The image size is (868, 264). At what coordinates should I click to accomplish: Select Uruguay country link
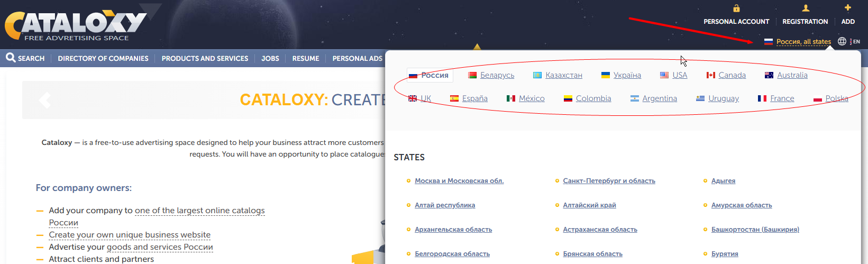[724, 98]
